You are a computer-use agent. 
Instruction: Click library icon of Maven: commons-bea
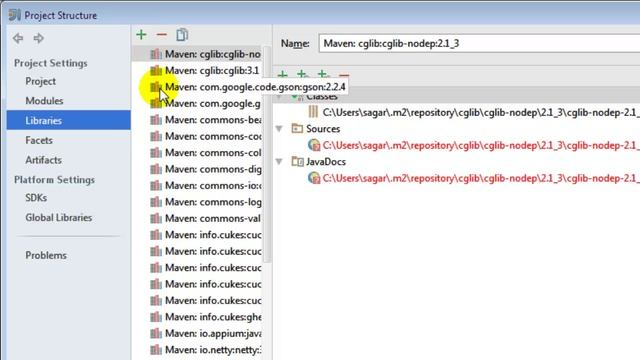[x=156, y=120]
